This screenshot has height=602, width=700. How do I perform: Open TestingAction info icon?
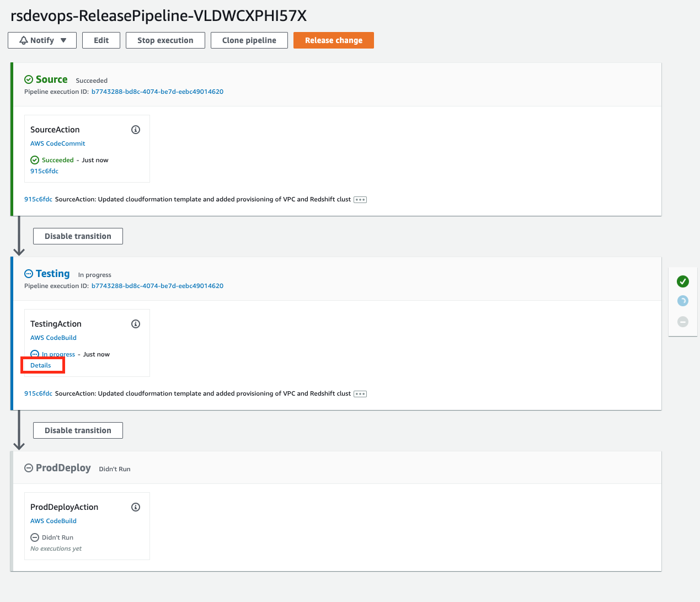coord(136,324)
